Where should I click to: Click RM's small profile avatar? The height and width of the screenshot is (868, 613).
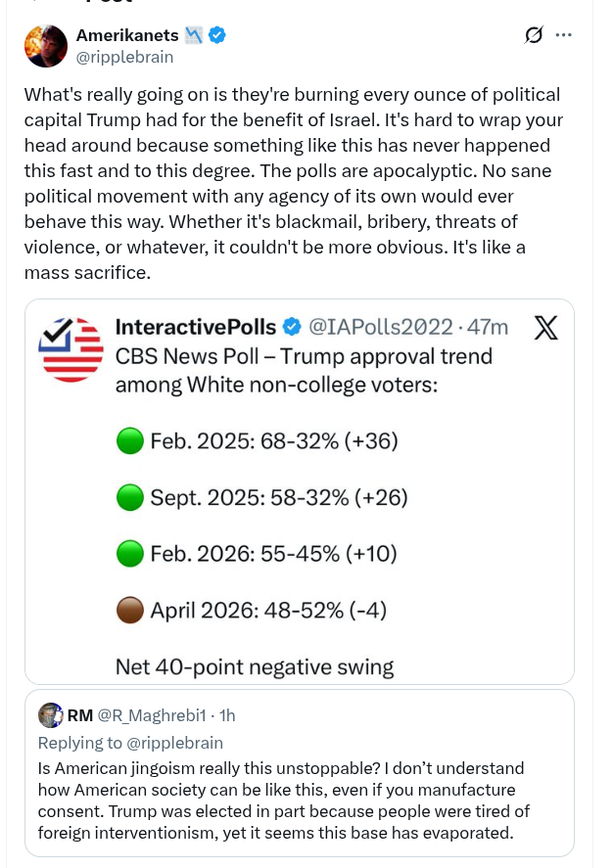point(50,714)
